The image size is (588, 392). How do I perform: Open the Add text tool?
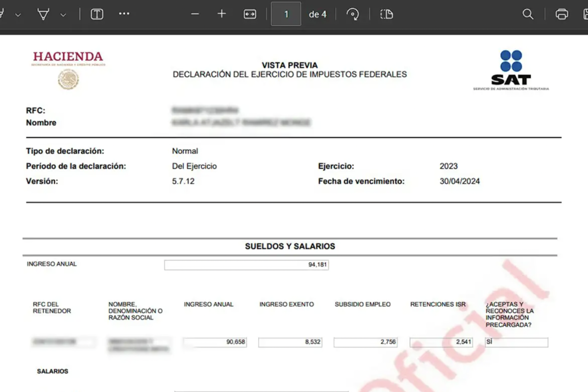(97, 14)
